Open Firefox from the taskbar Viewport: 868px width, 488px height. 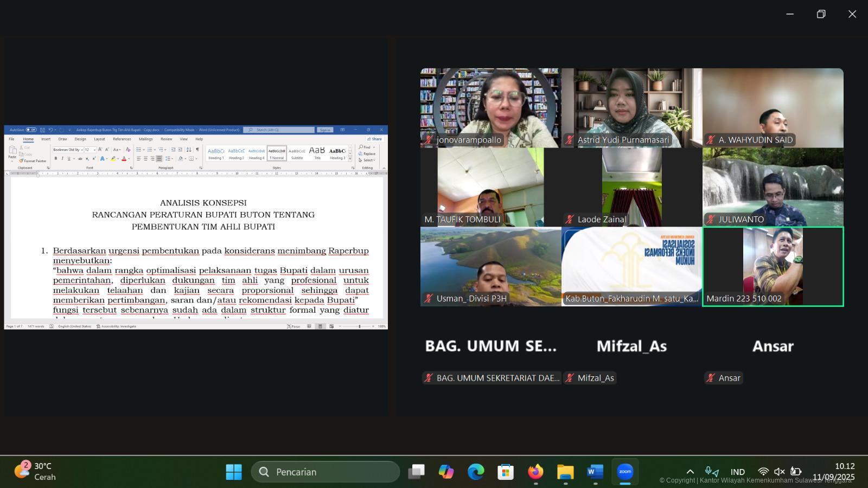click(x=535, y=472)
